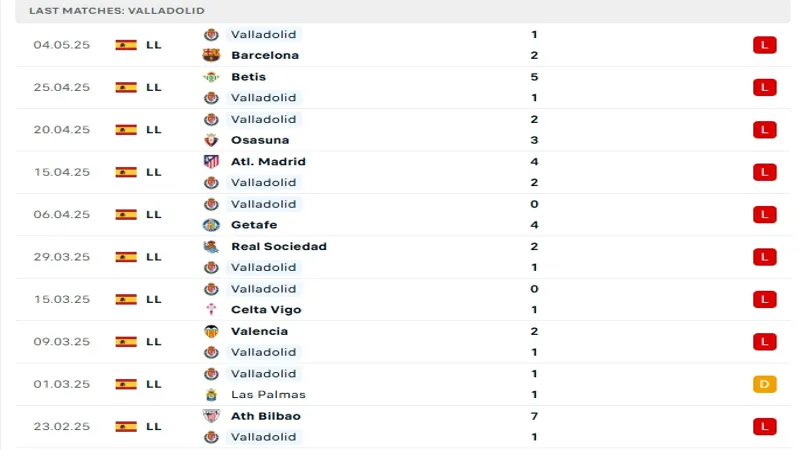Screen dimensions: 800x450
Task: Open the 15.04.25 Atl. Madrid match row
Action: [400, 172]
